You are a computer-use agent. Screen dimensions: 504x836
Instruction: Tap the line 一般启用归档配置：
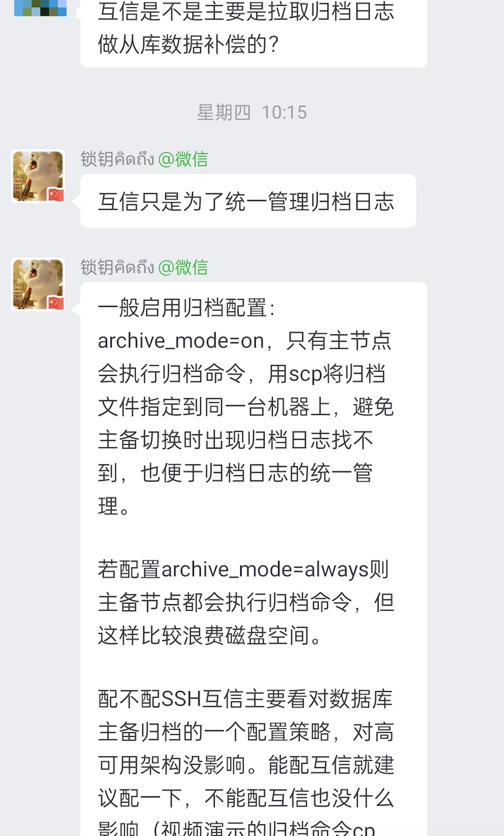[x=187, y=308]
